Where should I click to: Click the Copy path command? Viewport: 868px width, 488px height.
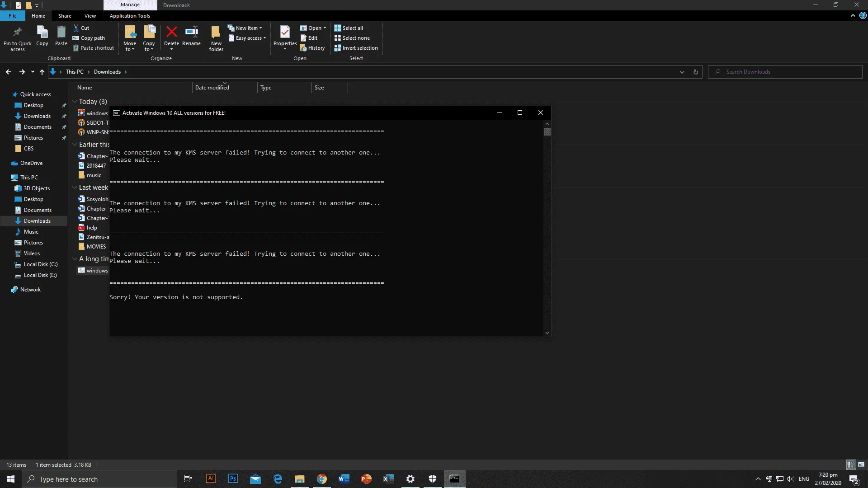point(89,38)
